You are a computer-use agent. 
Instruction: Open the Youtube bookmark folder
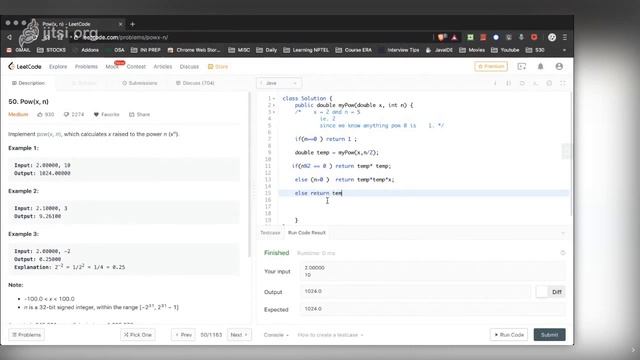(505, 50)
